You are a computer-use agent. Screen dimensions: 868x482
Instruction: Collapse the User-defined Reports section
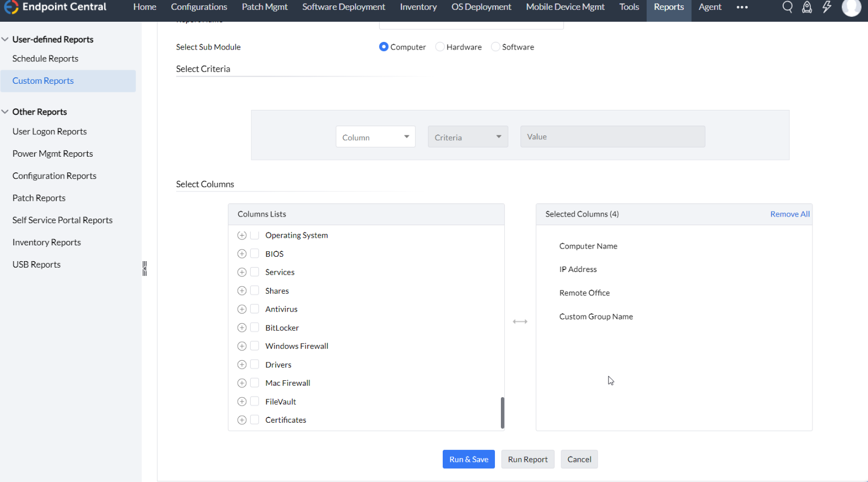(5, 39)
